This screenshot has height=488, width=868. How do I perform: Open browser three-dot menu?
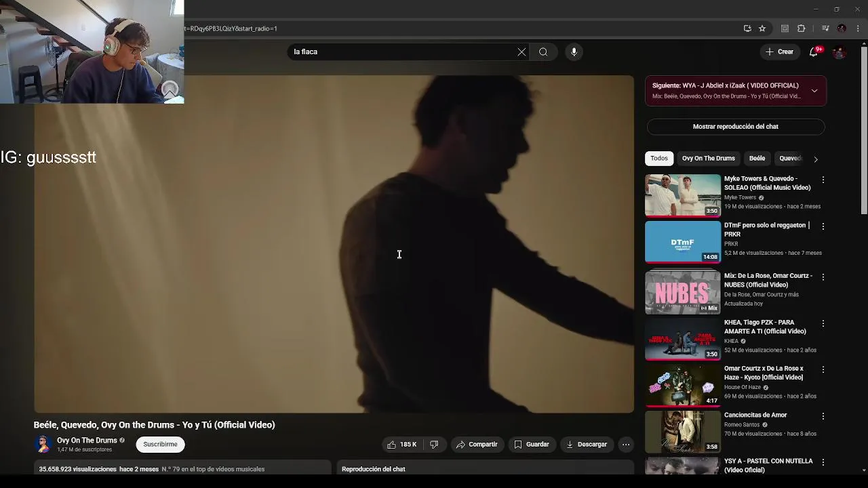(x=858, y=28)
